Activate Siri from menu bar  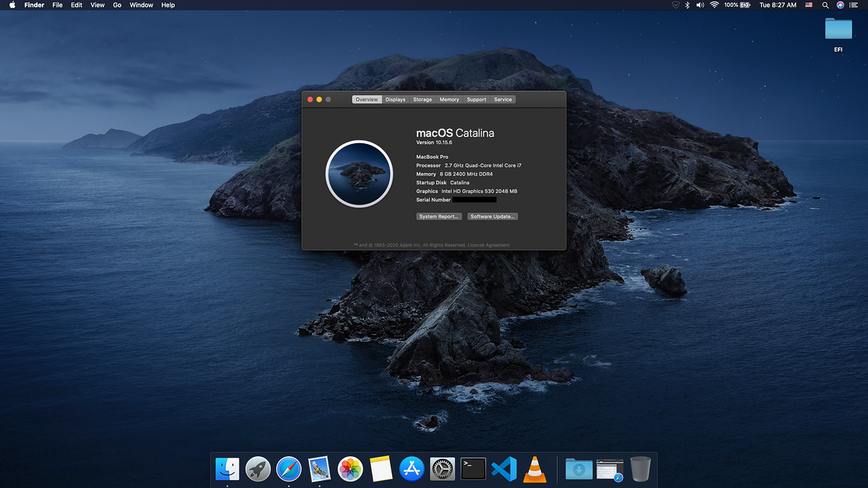click(840, 5)
